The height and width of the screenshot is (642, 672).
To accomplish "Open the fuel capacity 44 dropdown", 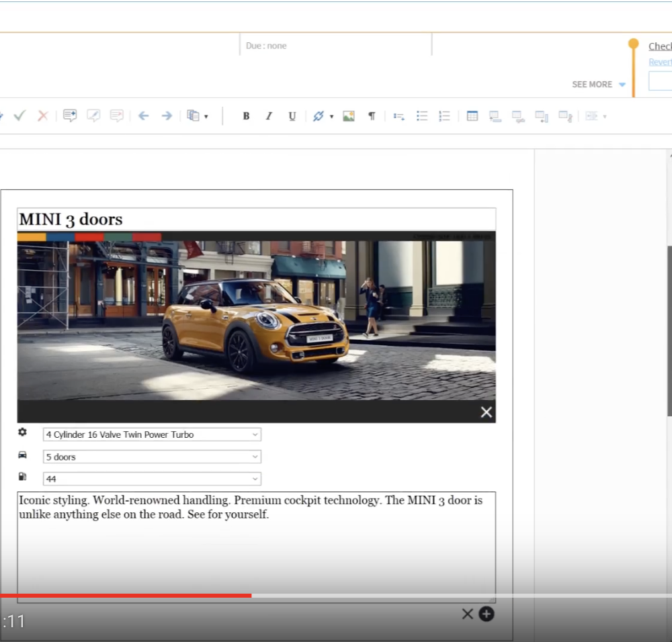I will point(152,479).
